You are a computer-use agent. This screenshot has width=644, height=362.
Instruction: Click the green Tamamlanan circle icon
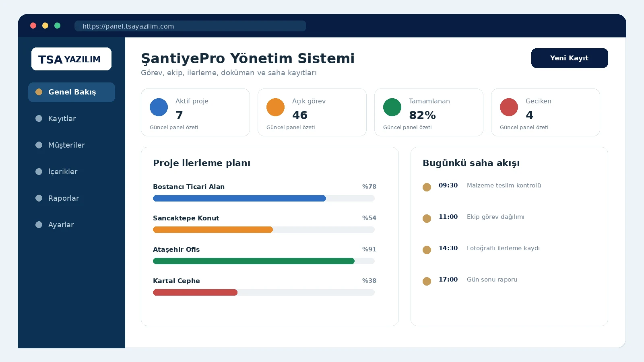click(x=392, y=107)
